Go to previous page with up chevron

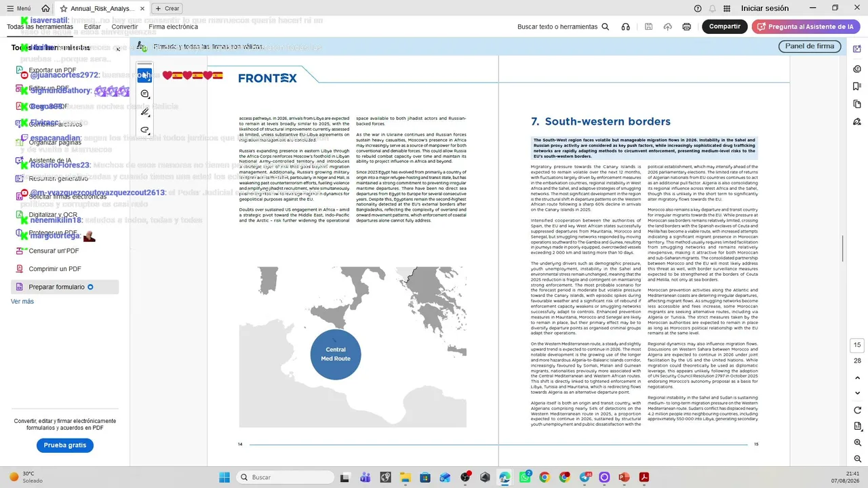(857, 378)
